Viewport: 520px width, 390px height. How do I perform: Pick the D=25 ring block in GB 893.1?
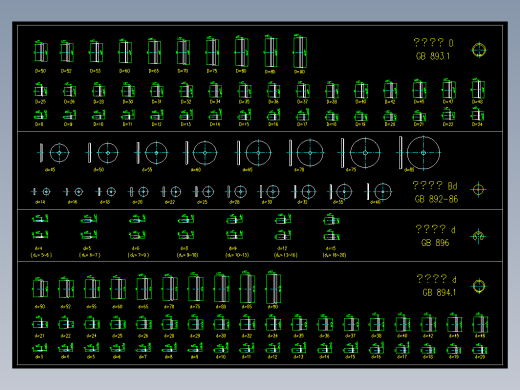point(40,90)
